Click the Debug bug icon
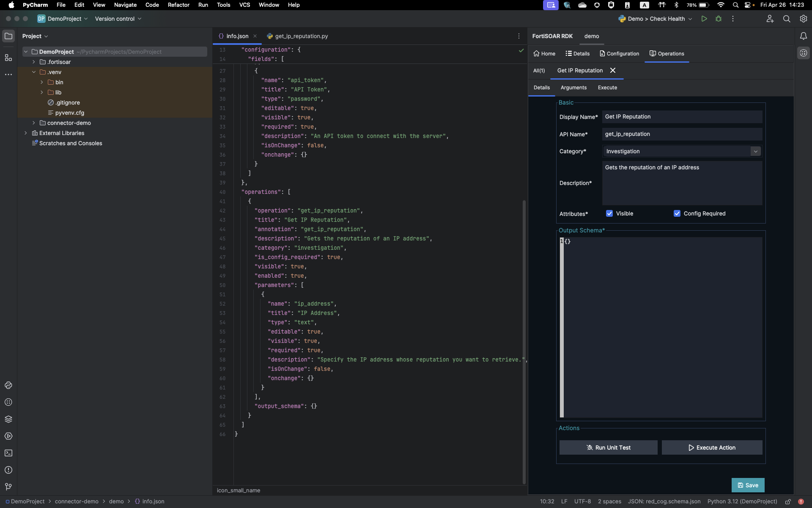Viewport: 812px width, 508px height. (719, 19)
